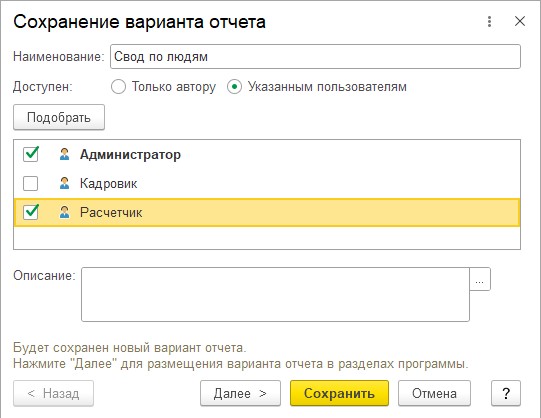Cancel with the Отмена button
541x418 pixels.
coord(434,393)
